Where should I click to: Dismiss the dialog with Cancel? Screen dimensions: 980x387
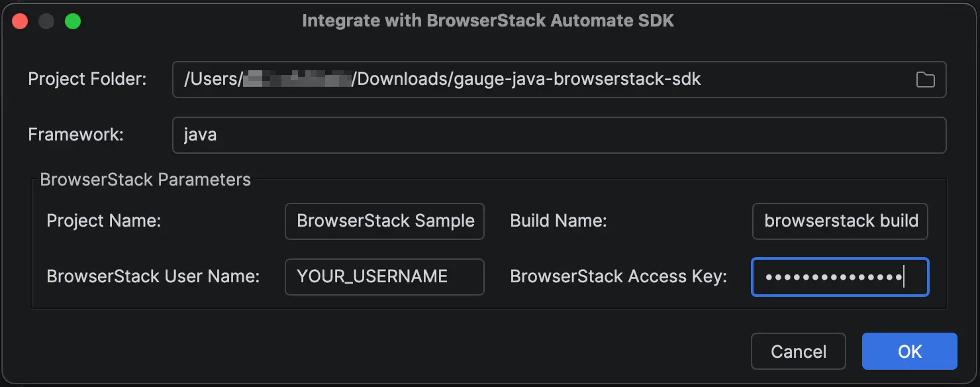pos(799,351)
